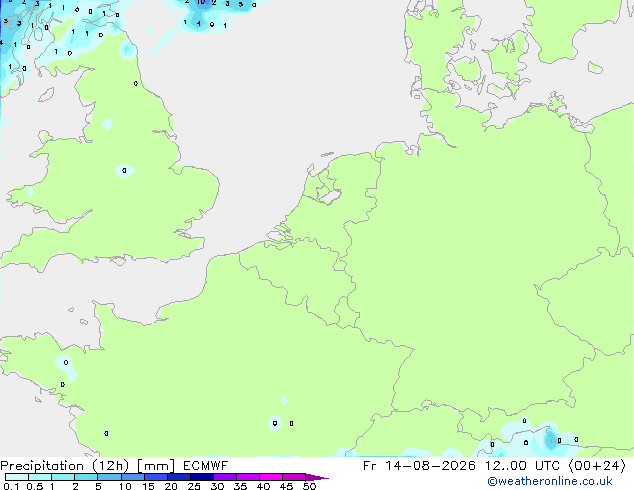Click the '0.5' legend scale label
634x490 pixels.
(35, 486)
